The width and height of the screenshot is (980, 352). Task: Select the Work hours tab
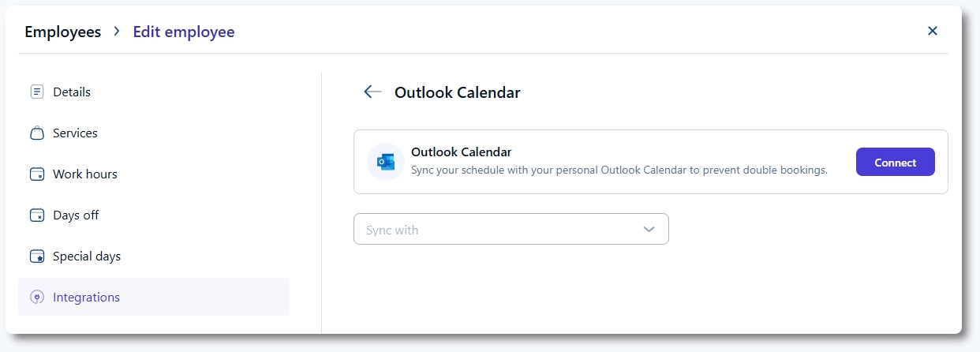tap(84, 174)
